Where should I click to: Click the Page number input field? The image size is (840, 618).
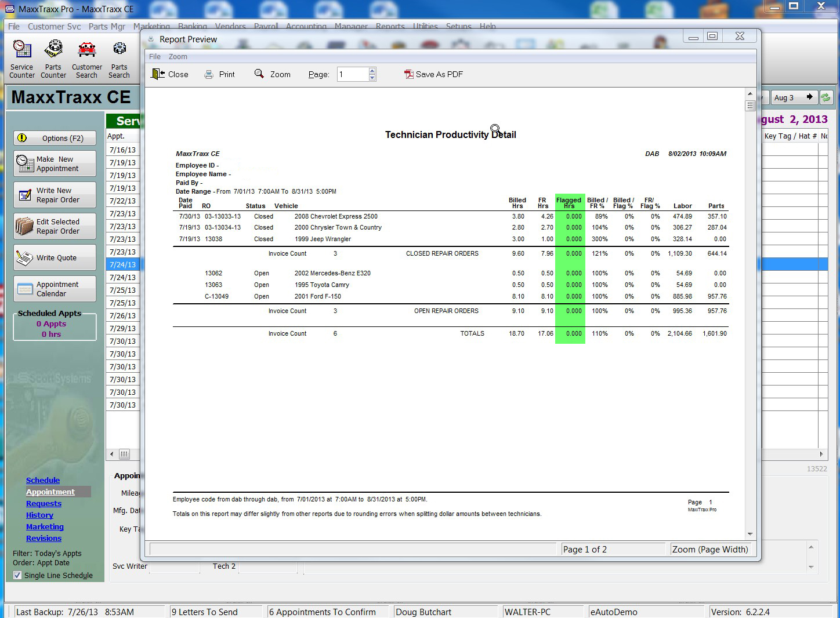point(353,74)
